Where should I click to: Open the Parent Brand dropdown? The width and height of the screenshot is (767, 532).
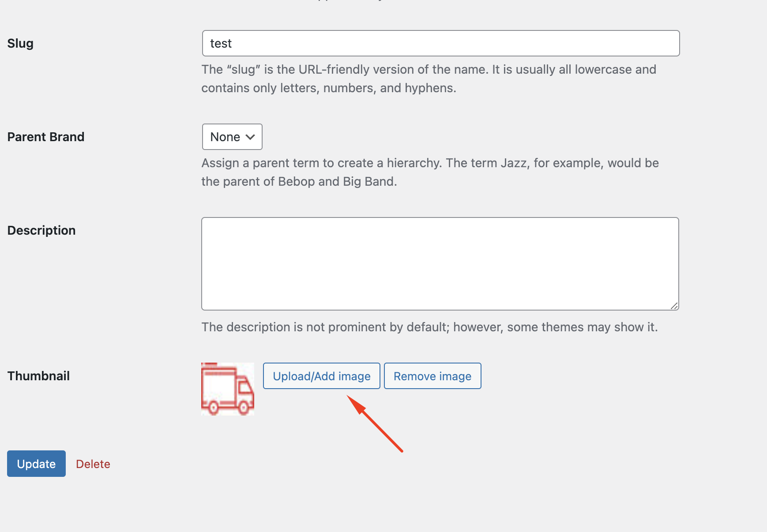(x=232, y=137)
